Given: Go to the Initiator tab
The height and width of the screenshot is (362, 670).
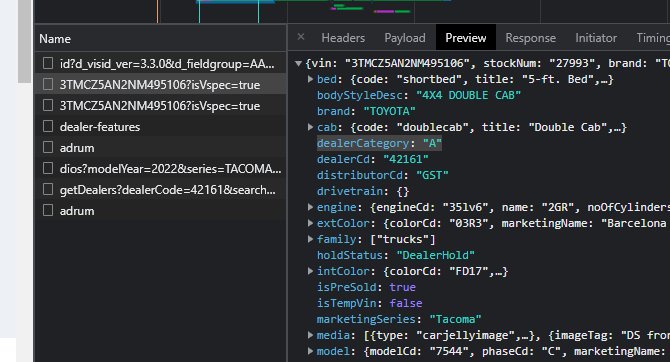Looking at the screenshot, I should point(596,38).
